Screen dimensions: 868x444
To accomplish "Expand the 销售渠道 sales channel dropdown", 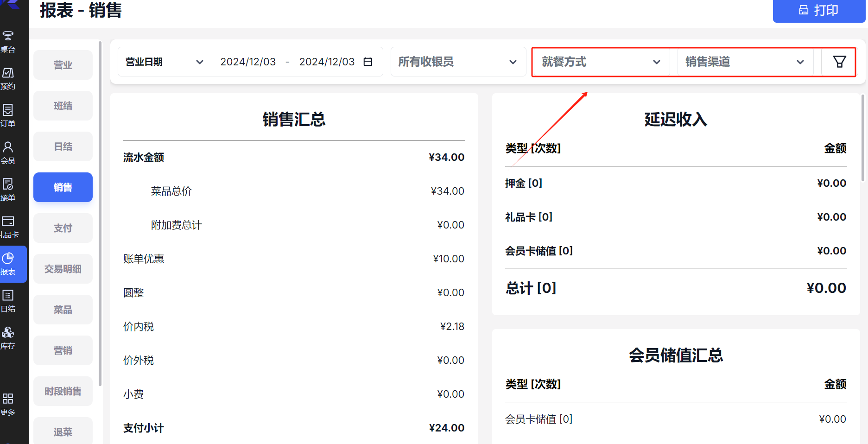I will coord(745,62).
